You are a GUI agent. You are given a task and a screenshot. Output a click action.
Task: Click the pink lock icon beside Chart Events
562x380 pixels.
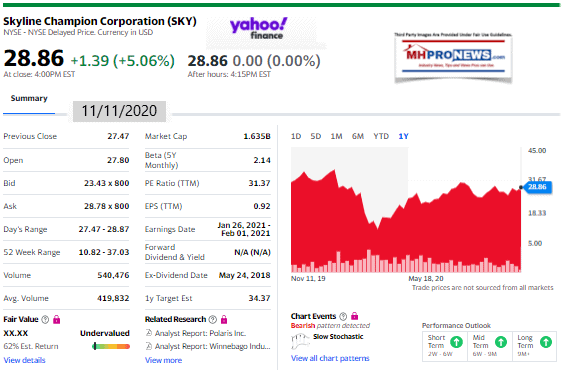[x=354, y=316]
